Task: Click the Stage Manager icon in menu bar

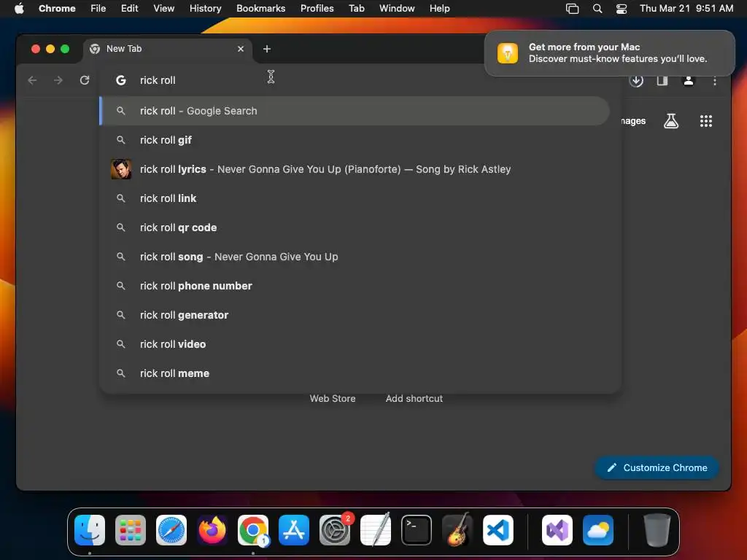Action: [572, 9]
